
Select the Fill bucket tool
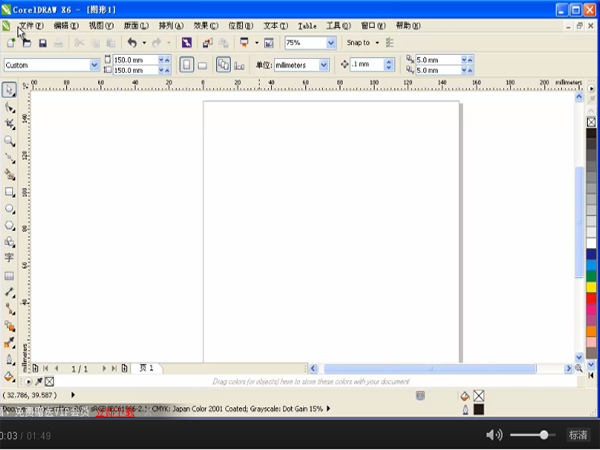pos(10,377)
